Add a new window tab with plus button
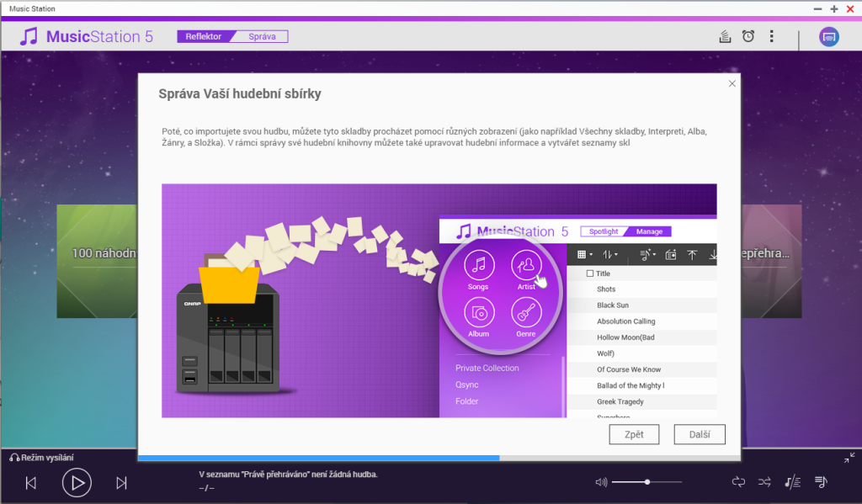 click(x=834, y=8)
